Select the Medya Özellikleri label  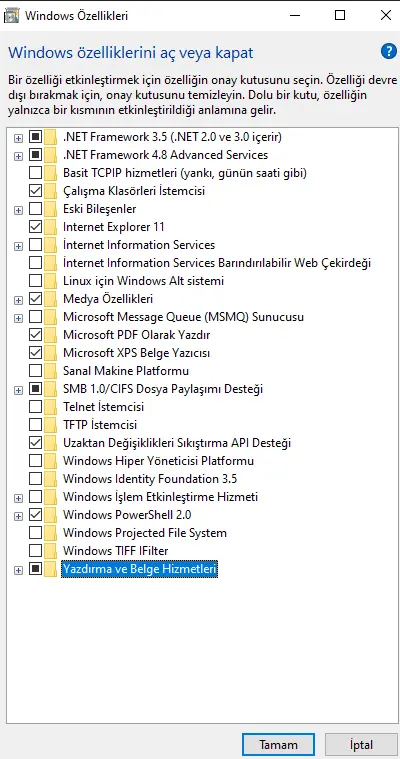point(108,299)
